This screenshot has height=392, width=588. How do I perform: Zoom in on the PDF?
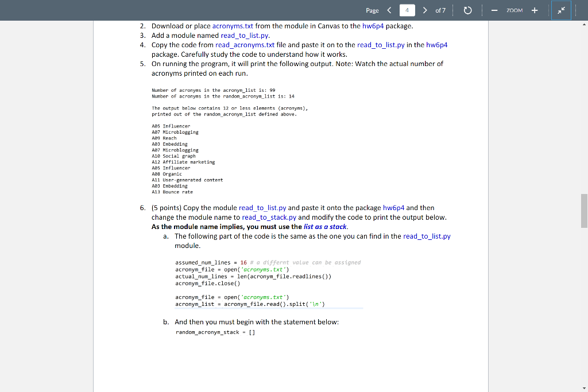[x=535, y=10]
